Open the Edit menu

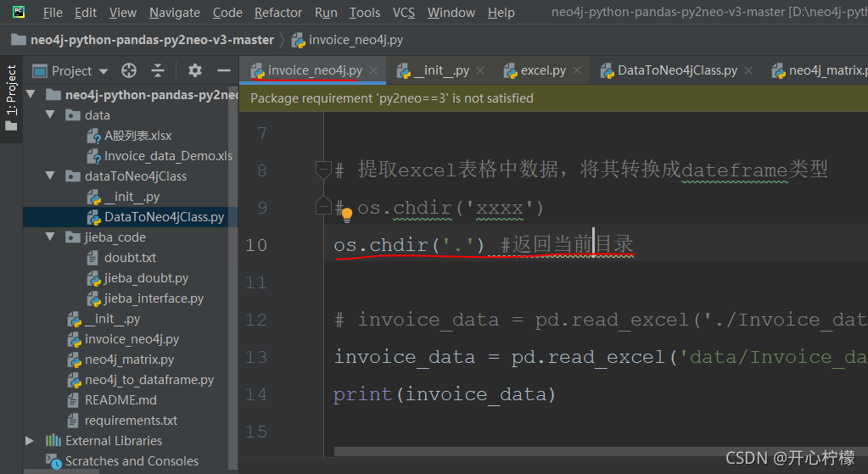click(x=86, y=12)
